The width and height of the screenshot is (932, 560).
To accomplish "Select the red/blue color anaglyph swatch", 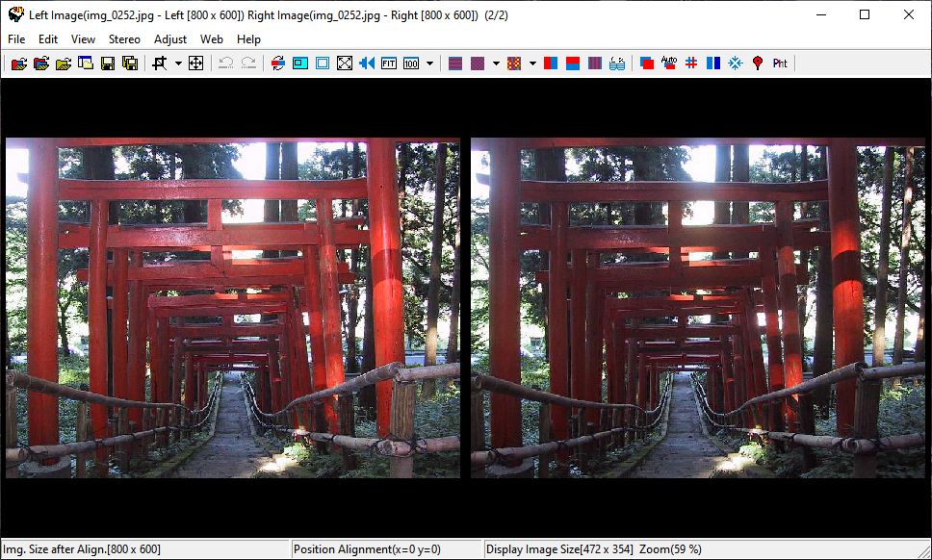I will click(550, 64).
